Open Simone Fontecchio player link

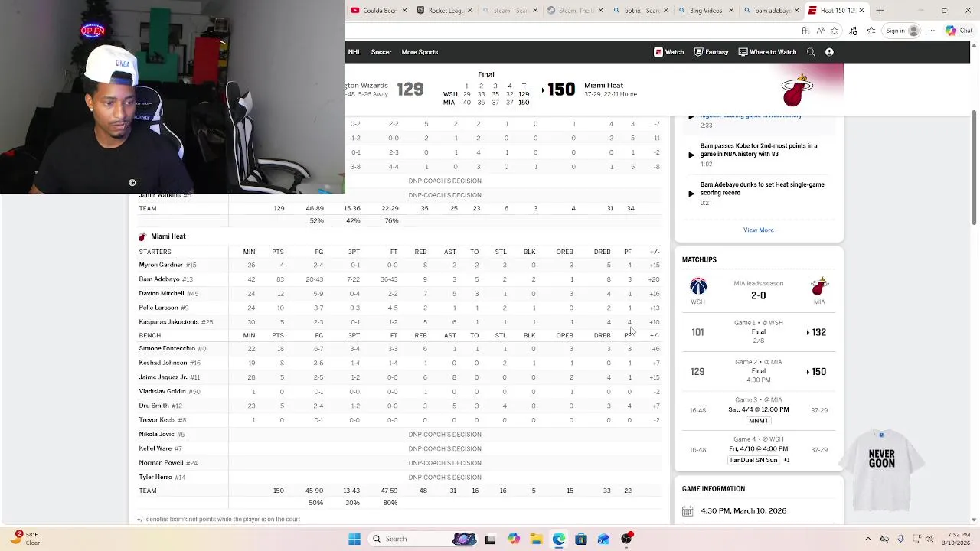167,349
